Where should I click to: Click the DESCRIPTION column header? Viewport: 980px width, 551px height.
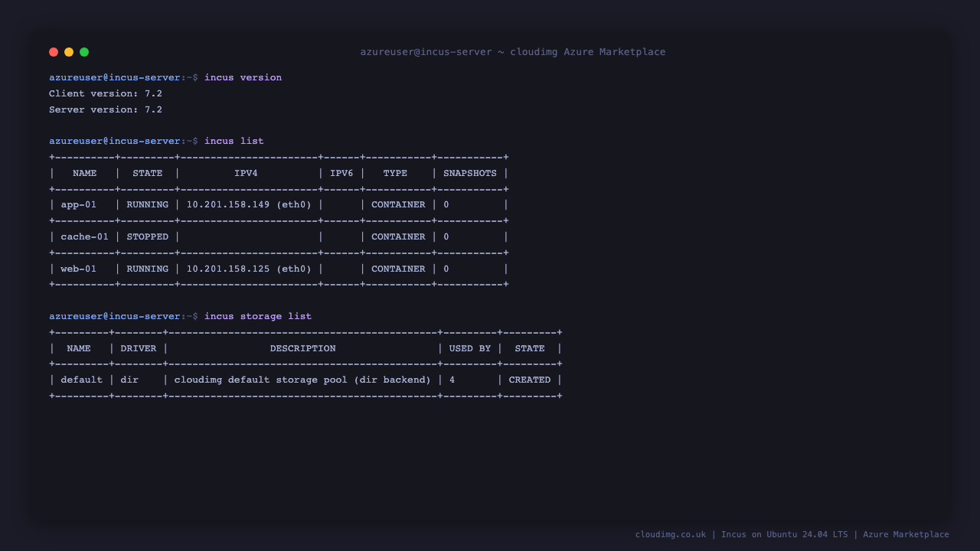click(303, 348)
